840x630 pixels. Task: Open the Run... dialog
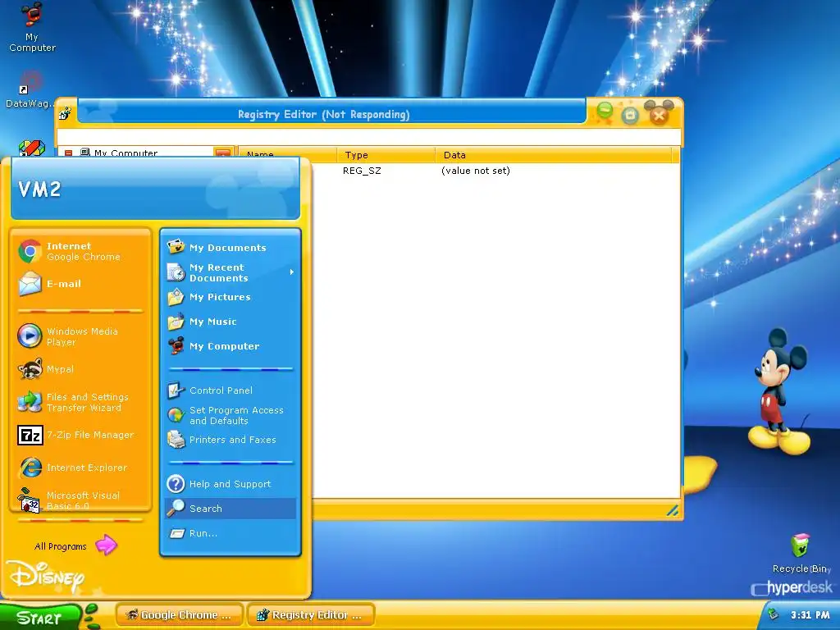[x=231, y=533]
